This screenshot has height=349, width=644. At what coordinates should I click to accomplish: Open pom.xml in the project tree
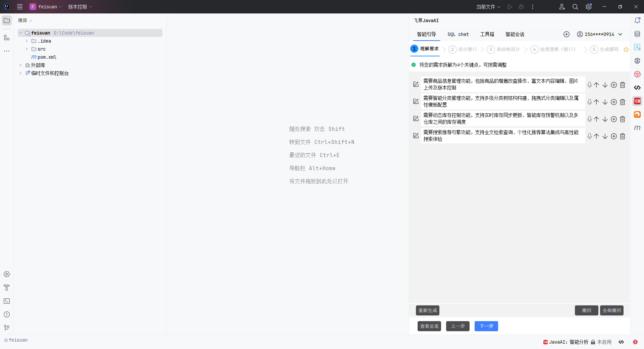(47, 57)
